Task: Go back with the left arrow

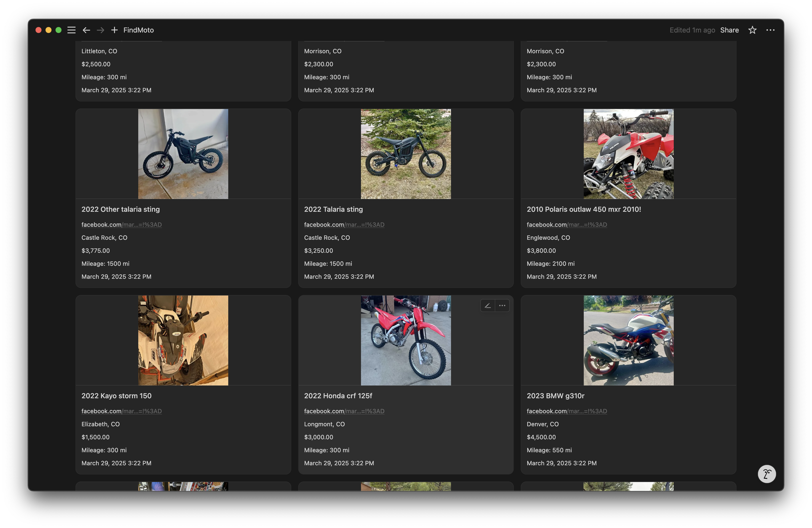Action: [86, 30]
